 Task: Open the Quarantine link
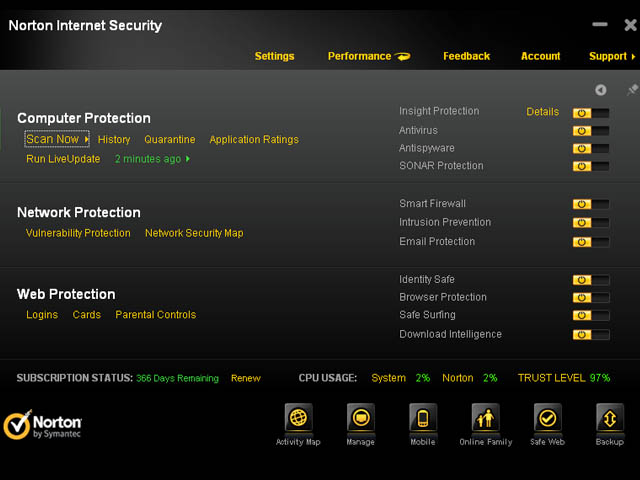pos(169,140)
